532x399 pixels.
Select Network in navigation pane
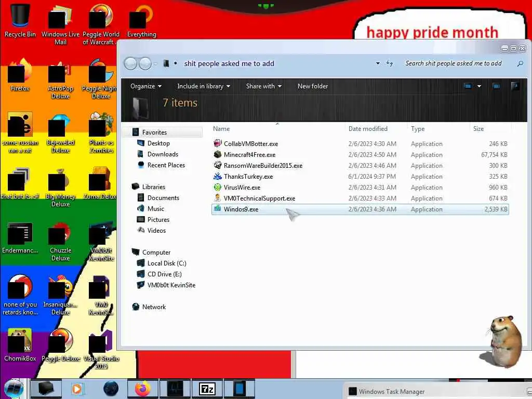pyautogui.click(x=154, y=307)
